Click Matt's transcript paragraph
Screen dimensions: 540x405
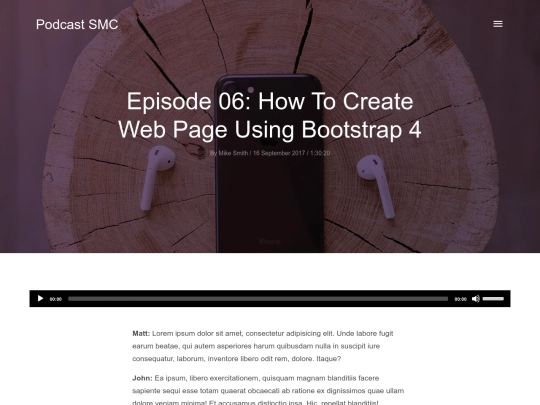click(x=263, y=346)
